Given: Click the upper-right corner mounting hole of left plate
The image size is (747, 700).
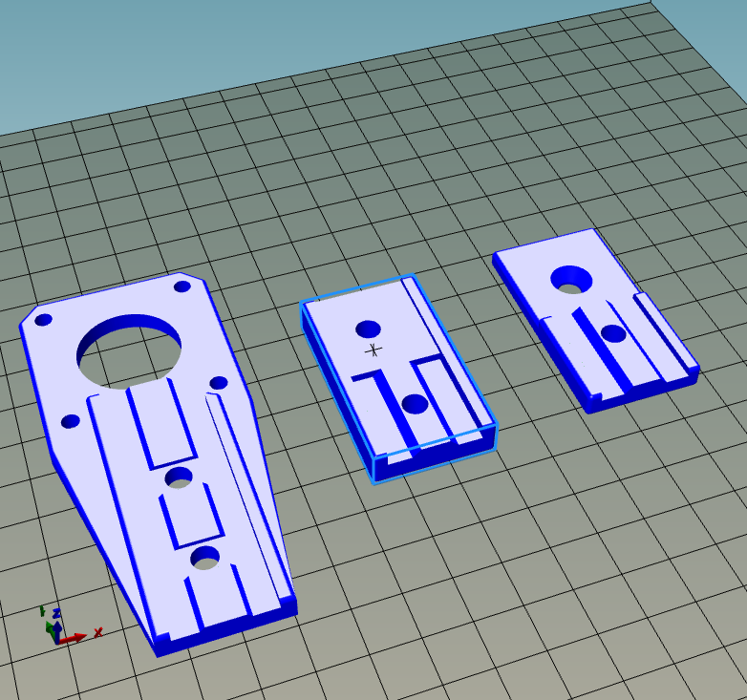Looking at the screenshot, I should pyautogui.click(x=182, y=286).
